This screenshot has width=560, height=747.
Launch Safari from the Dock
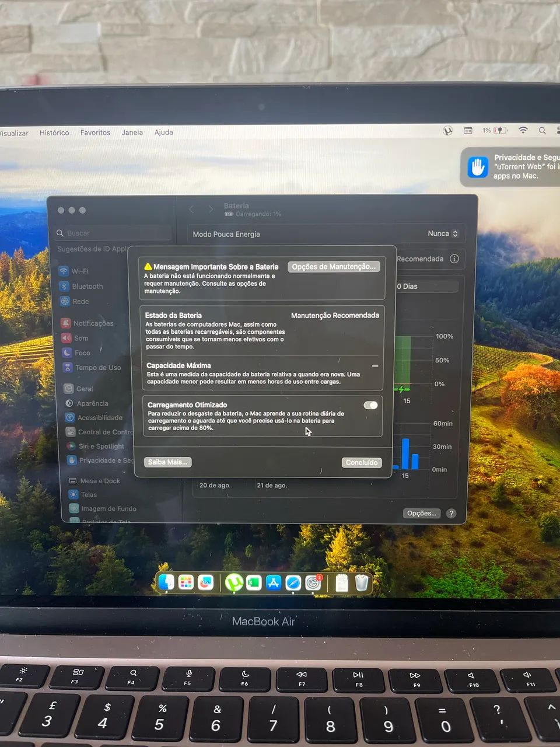tap(293, 582)
